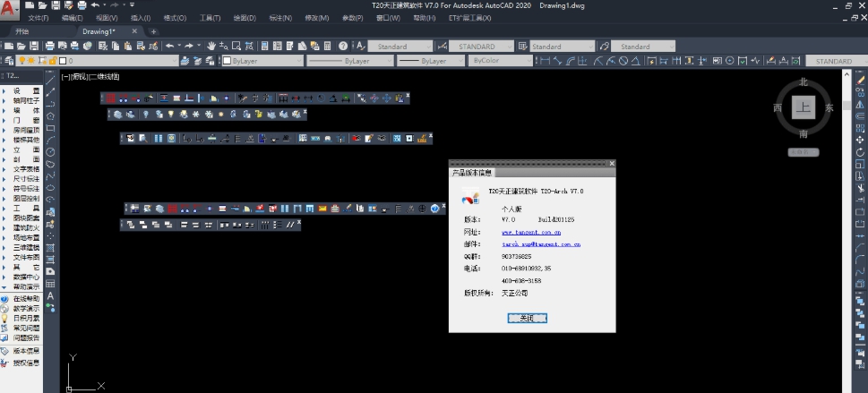This screenshot has width=868, height=393.
Task: Click the Diameter dimension icon
Action: click(x=623, y=61)
